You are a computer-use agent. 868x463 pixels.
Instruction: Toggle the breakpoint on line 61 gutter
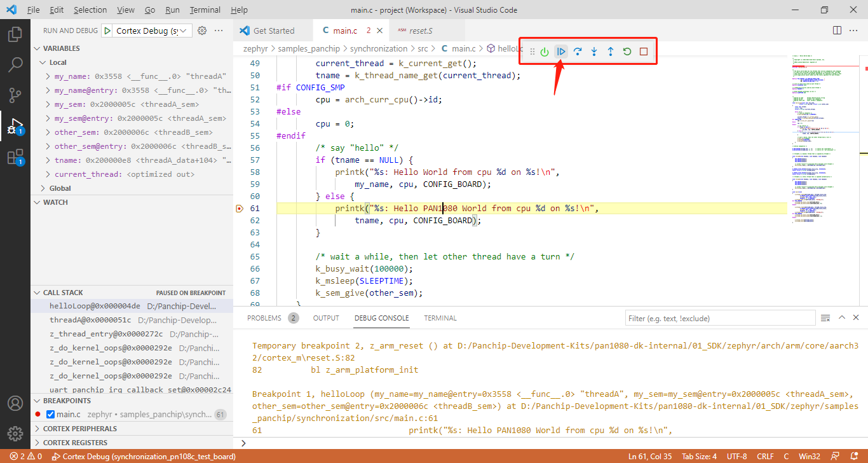tap(240, 209)
